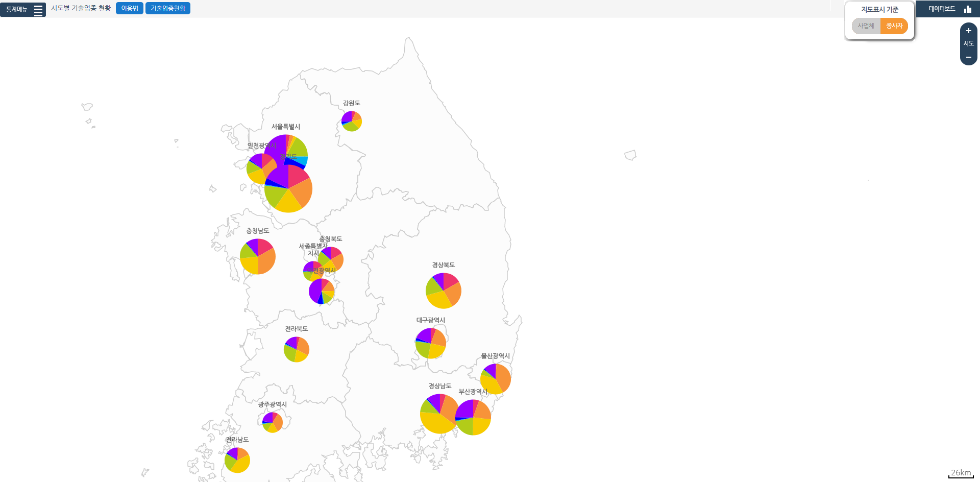Click the 데이터보드 bar chart icon

967,9
